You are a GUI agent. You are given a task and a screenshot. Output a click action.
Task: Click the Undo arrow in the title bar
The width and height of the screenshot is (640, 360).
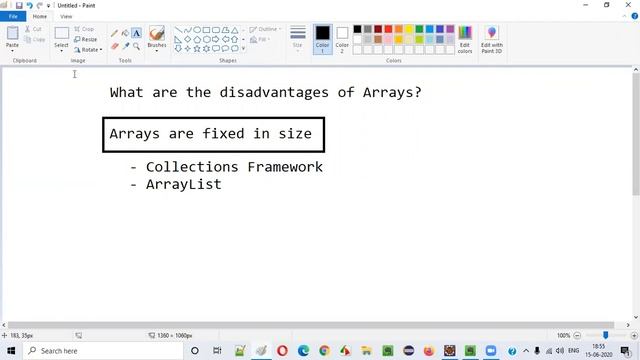(29, 5)
